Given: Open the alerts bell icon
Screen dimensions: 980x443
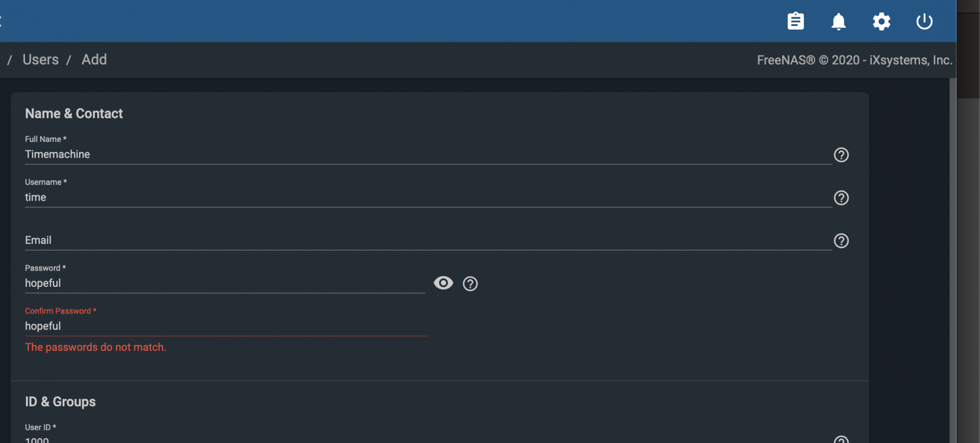Looking at the screenshot, I should (839, 21).
